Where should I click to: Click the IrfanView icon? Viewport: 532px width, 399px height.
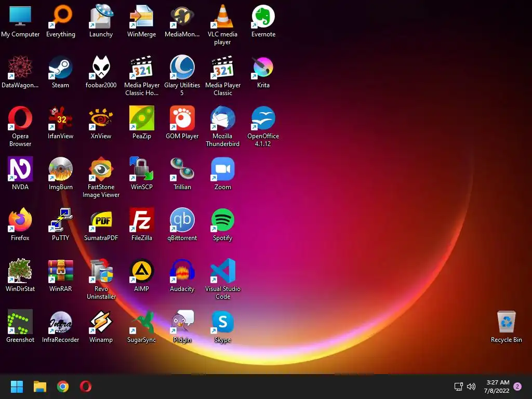pyautogui.click(x=61, y=118)
